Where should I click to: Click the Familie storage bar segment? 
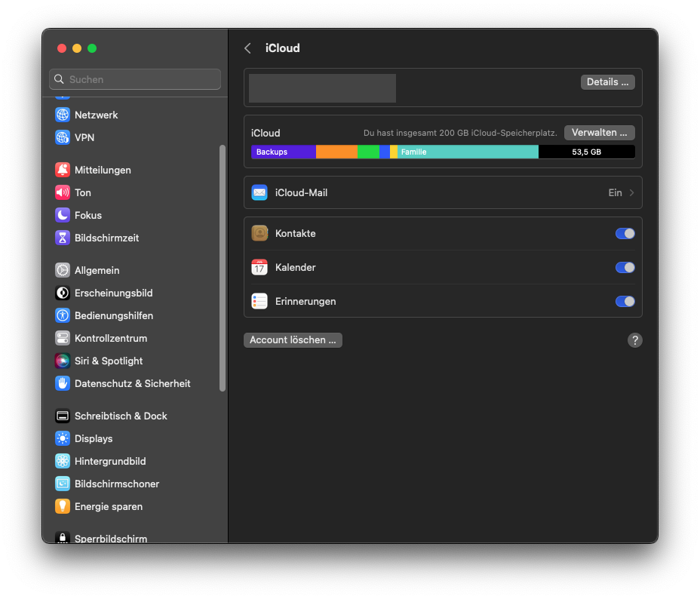468,152
